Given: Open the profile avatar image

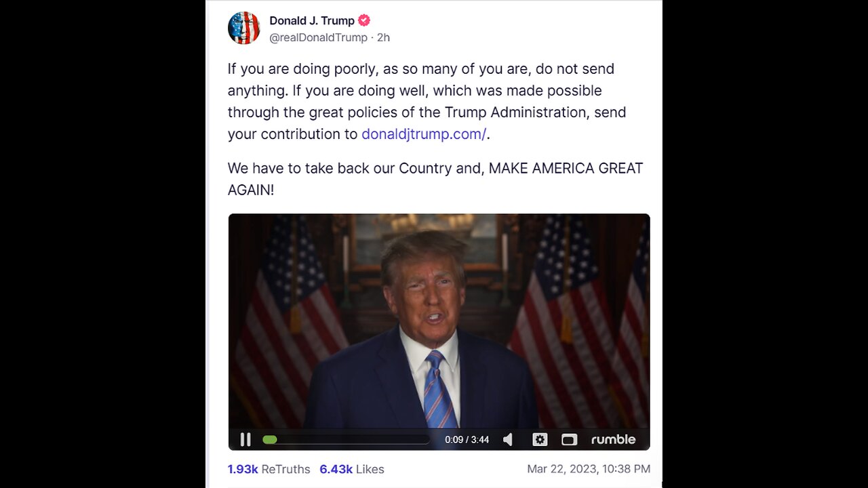Looking at the screenshot, I should (x=243, y=28).
